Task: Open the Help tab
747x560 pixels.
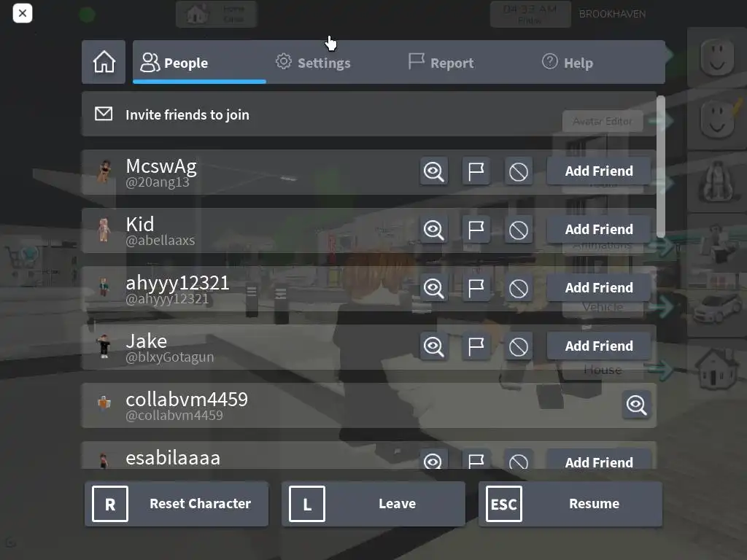Action: tap(568, 63)
